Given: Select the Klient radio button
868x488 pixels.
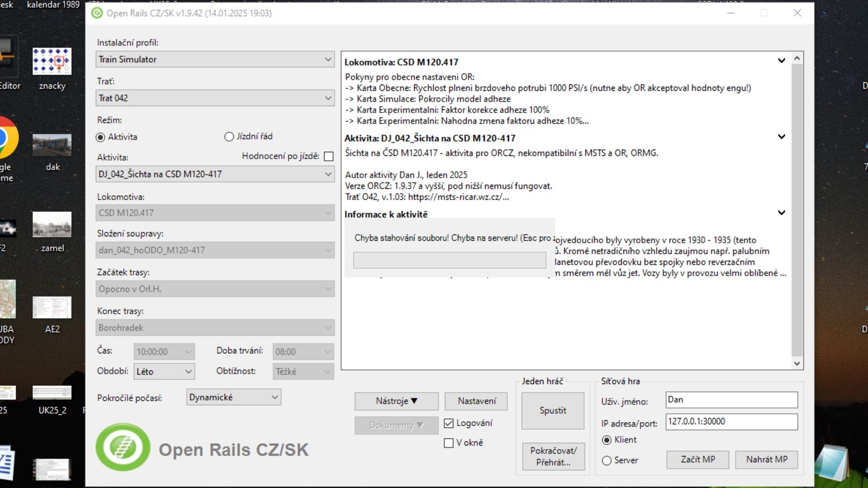Looking at the screenshot, I should (x=607, y=440).
